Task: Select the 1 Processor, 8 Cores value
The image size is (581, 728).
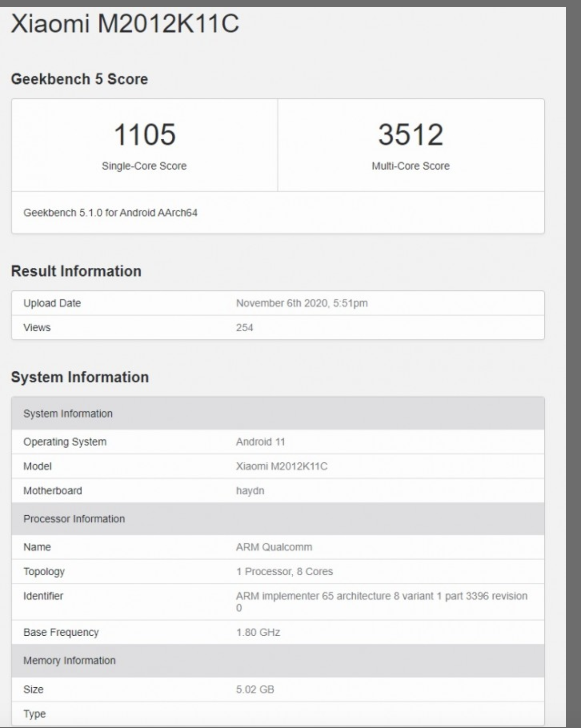Action: [284, 571]
